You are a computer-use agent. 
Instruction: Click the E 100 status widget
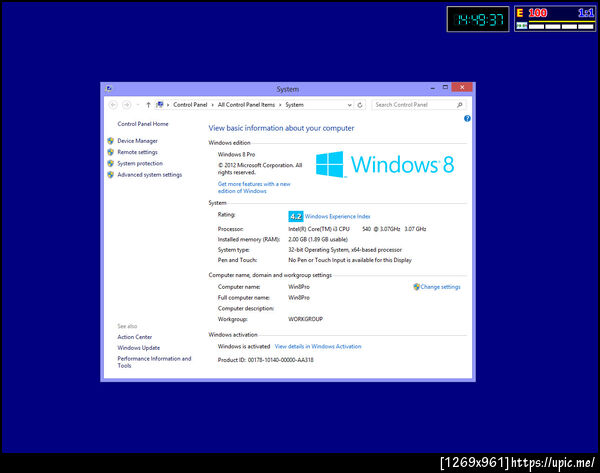point(555,19)
